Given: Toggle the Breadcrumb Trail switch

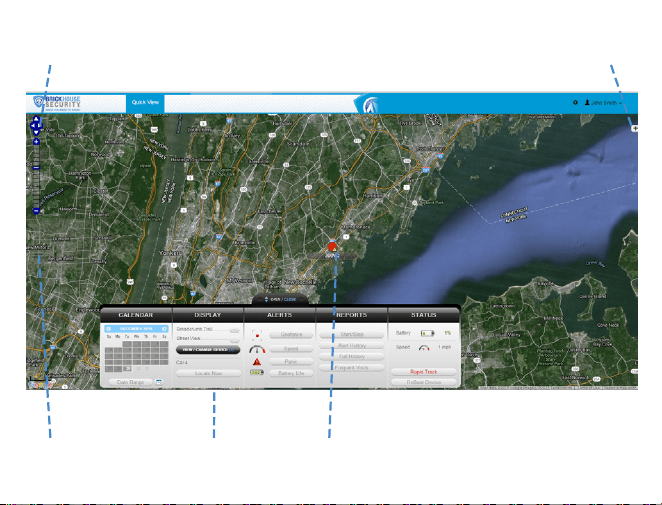Looking at the screenshot, I should pyautogui.click(x=234, y=330).
